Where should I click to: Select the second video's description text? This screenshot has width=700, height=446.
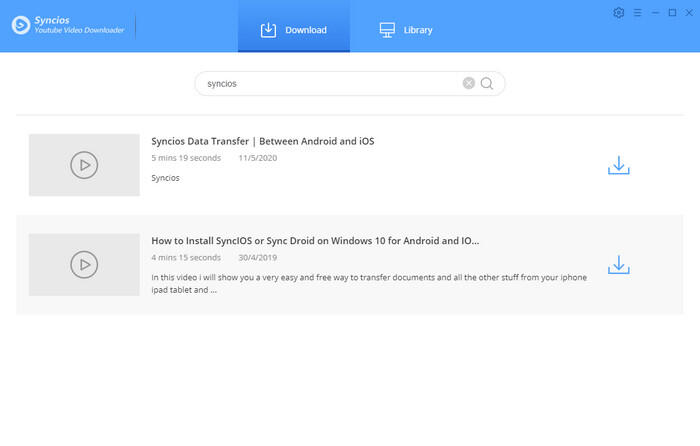tap(368, 283)
